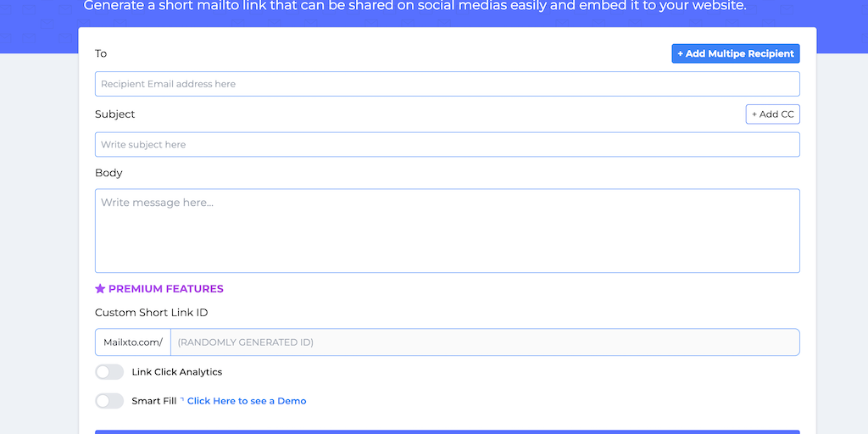868x434 pixels.
Task: Click the Mailxto.com/ prefix box
Action: pos(133,342)
